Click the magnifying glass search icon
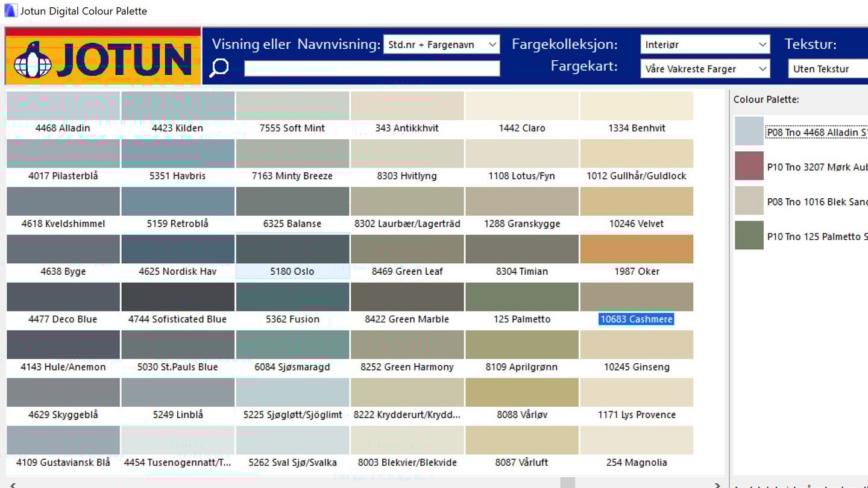 219,68
